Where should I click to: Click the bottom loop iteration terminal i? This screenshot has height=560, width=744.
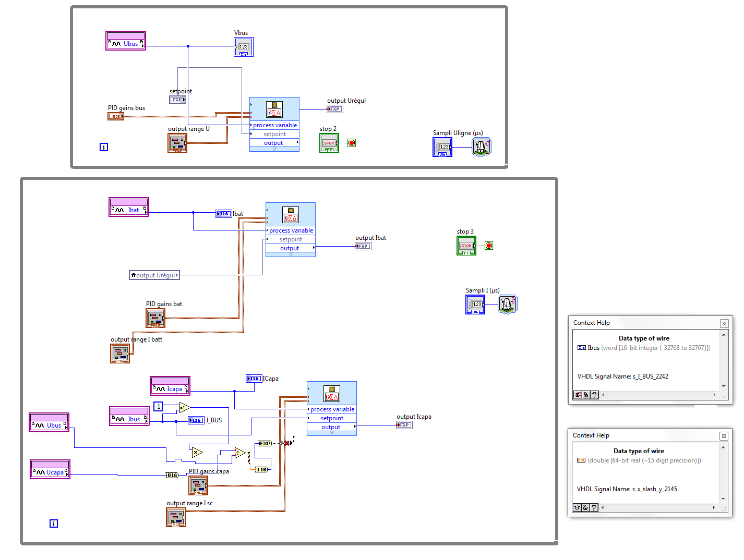[x=54, y=524]
